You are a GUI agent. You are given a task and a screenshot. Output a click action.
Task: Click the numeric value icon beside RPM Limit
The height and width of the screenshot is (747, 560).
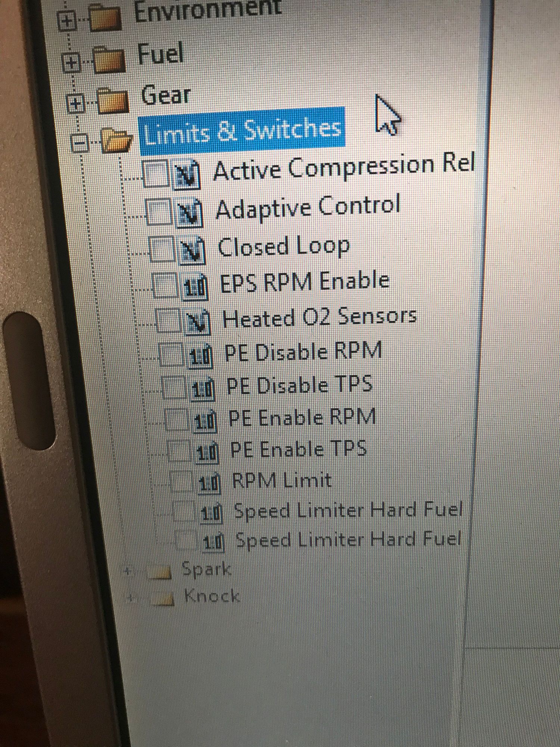(210, 483)
